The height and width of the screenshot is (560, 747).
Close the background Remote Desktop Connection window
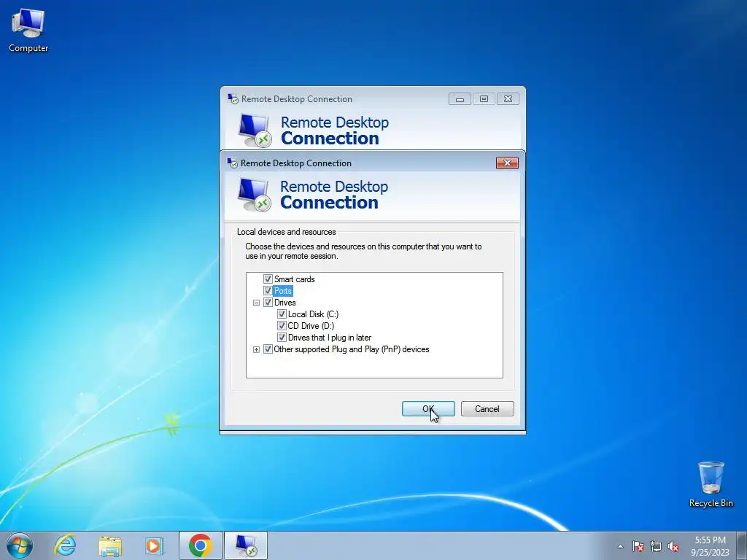tap(508, 99)
